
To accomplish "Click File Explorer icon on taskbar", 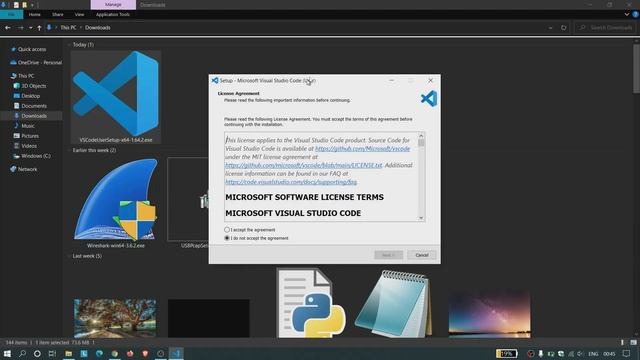I will click(x=69, y=353).
